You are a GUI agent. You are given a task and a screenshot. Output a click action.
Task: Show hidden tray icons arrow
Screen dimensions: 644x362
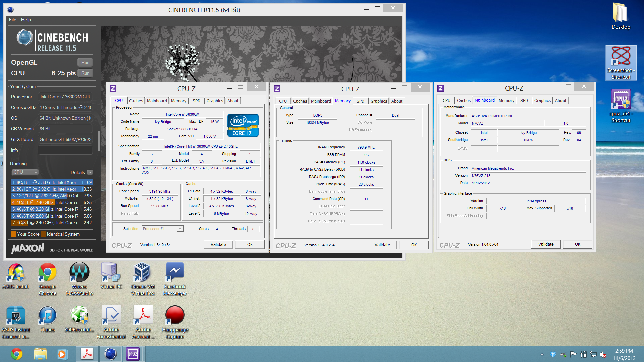click(x=542, y=354)
